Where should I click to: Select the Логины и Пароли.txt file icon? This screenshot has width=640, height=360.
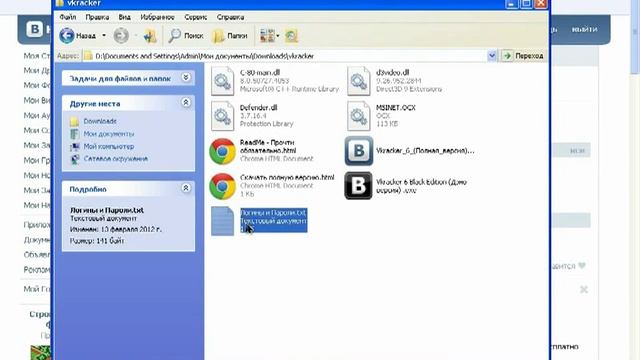coord(222,221)
